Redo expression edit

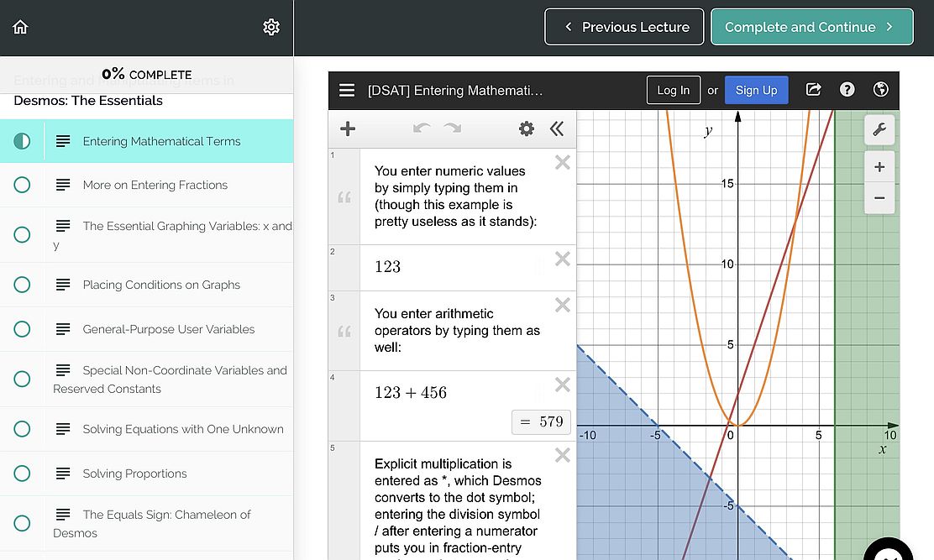tap(453, 128)
